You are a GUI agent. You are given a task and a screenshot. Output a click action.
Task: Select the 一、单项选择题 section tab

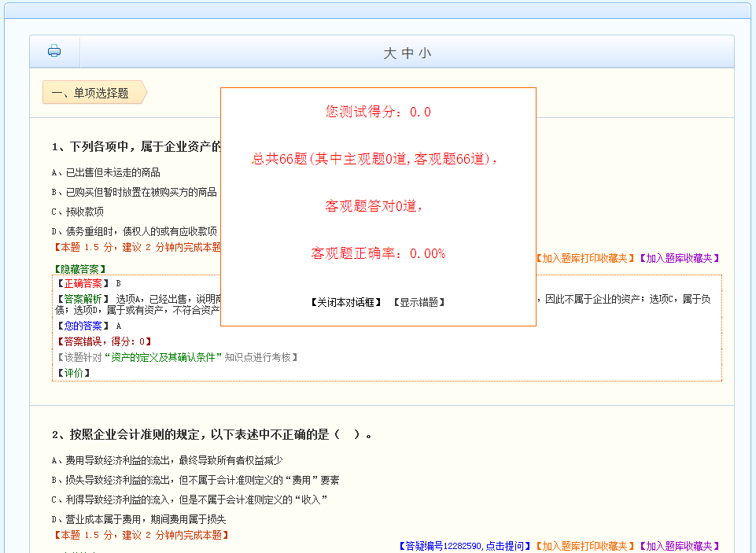(x=90, y=93)
